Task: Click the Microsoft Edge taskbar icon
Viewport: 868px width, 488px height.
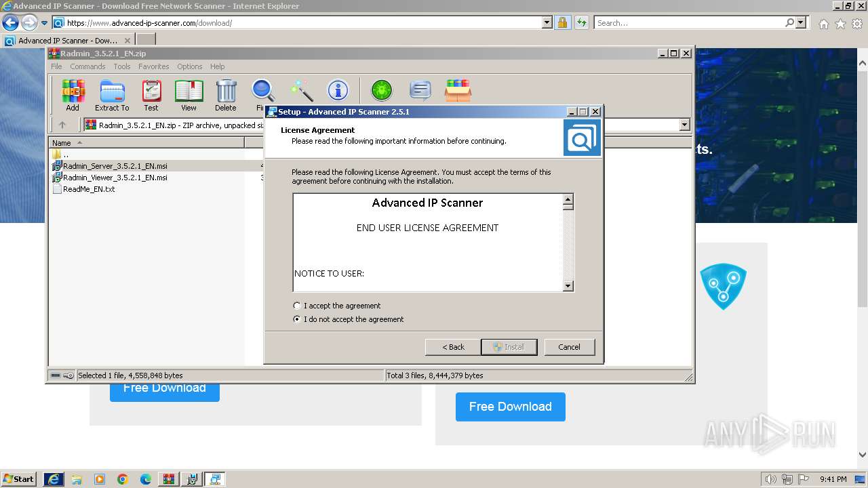Action: pyautogui.click(x=146, y=479)
